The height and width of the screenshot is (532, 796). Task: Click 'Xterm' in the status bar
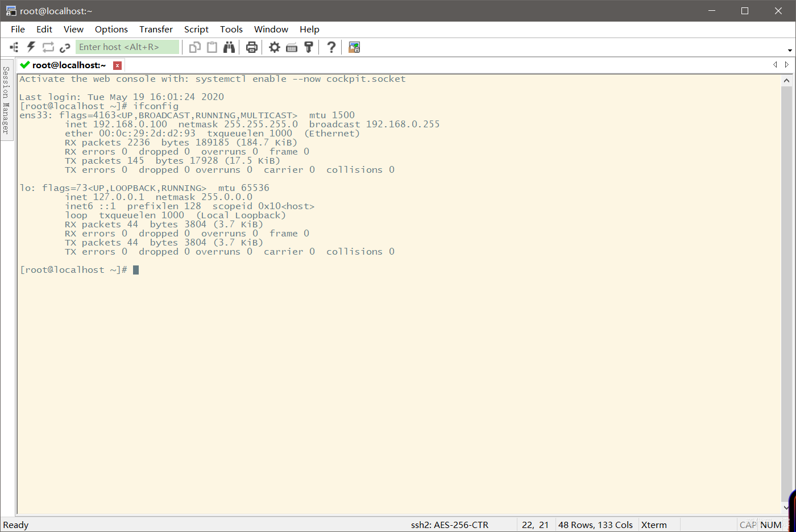pos(654,525)
